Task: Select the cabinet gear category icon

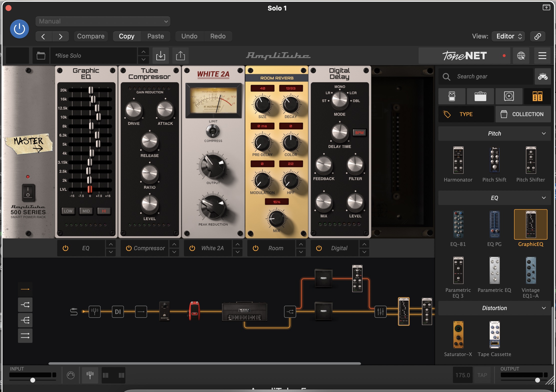Action: 509,96
